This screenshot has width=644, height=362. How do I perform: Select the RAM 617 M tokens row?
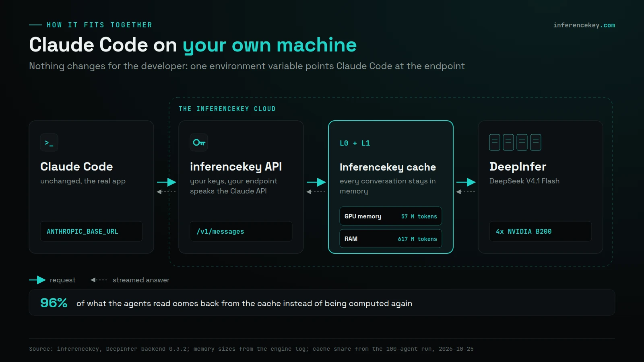[x=391, y=239]
